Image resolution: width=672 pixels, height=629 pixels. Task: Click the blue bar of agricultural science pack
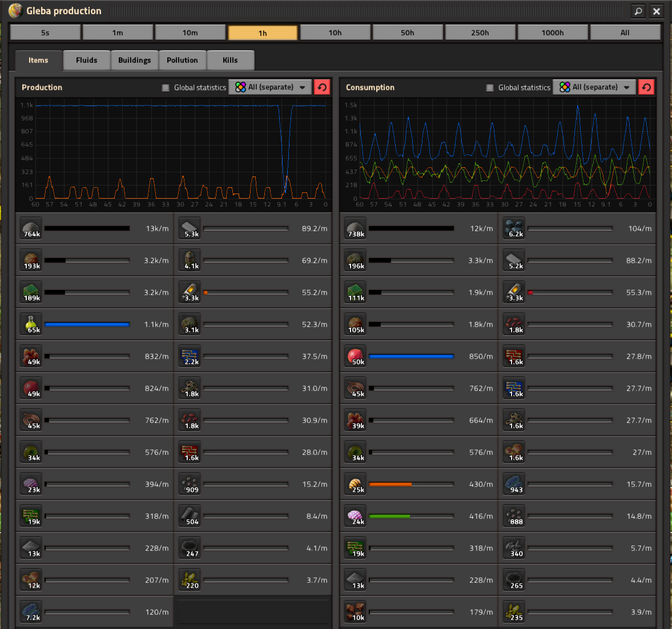pyautogui.click(x=87, y=324)
